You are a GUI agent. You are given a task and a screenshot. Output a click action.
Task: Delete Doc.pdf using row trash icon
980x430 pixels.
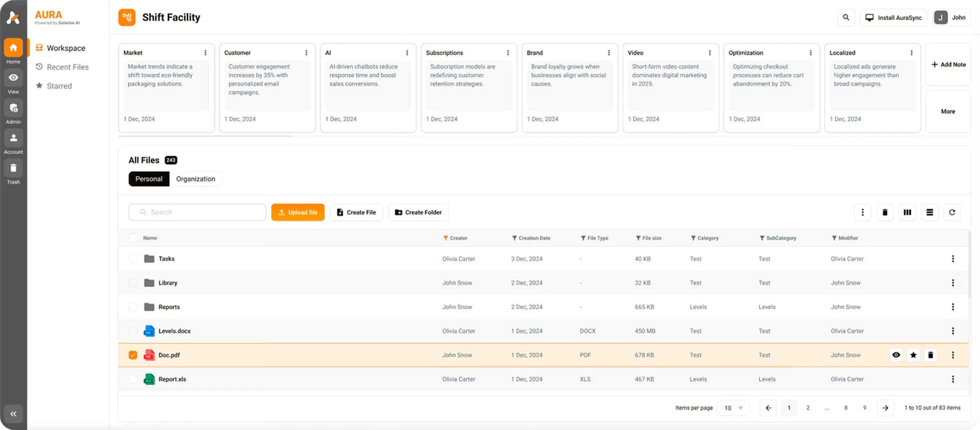click(930, 355)
